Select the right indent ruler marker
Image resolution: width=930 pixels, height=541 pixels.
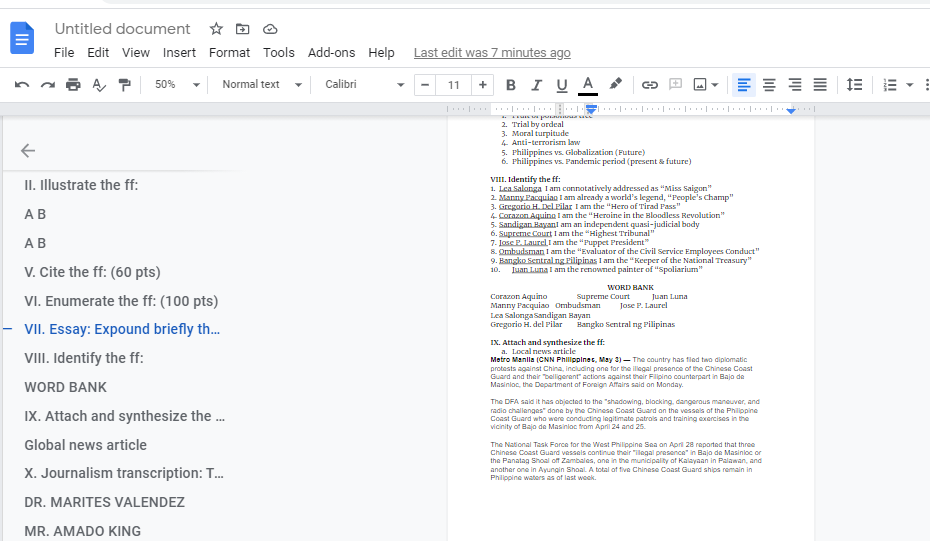[x=791, y=110]
